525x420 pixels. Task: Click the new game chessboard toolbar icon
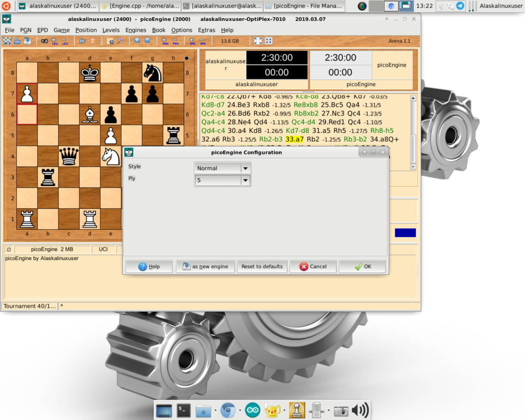pyautogui.click(x=7, y=41)
